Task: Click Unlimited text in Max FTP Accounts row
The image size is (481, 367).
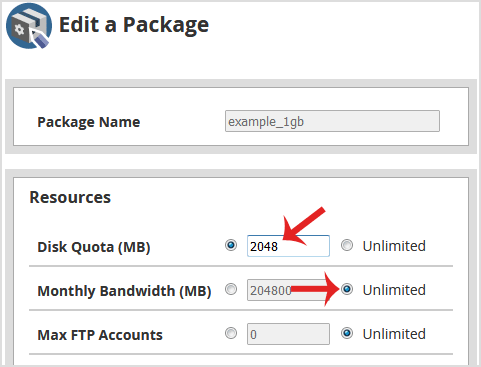Action: pyautogui.click(x=394, y=334)
